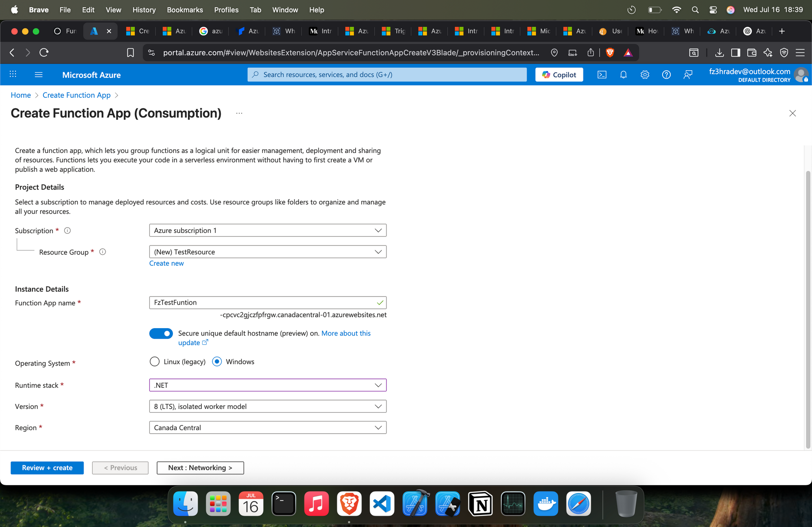Click the Function App name input field

268,303
